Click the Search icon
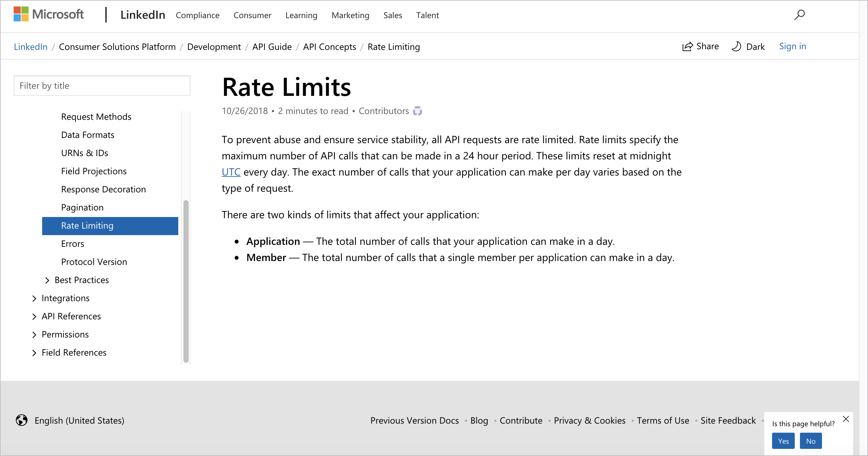This screenshot has height=456, width=868. tap(799, 14)
